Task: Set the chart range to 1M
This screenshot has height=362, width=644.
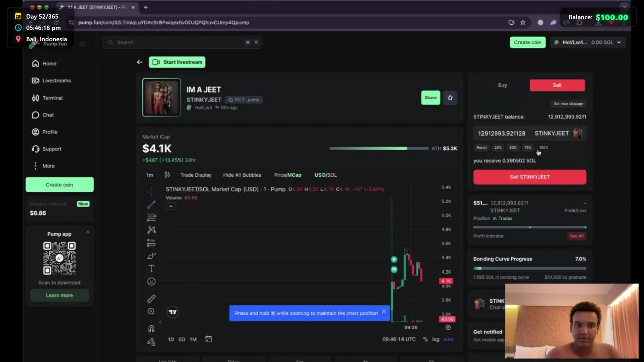Action: pyautogui.click(x=193, y=339)
